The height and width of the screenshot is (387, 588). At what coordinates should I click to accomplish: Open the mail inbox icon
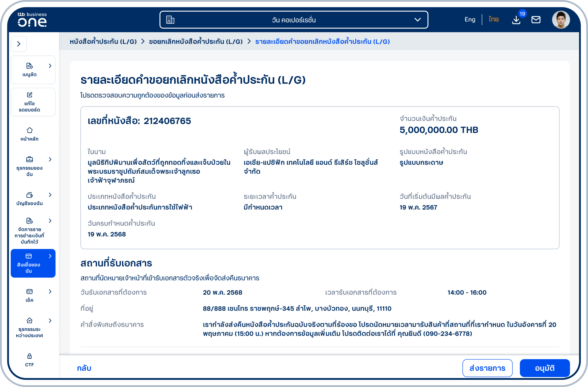point(536,20)
